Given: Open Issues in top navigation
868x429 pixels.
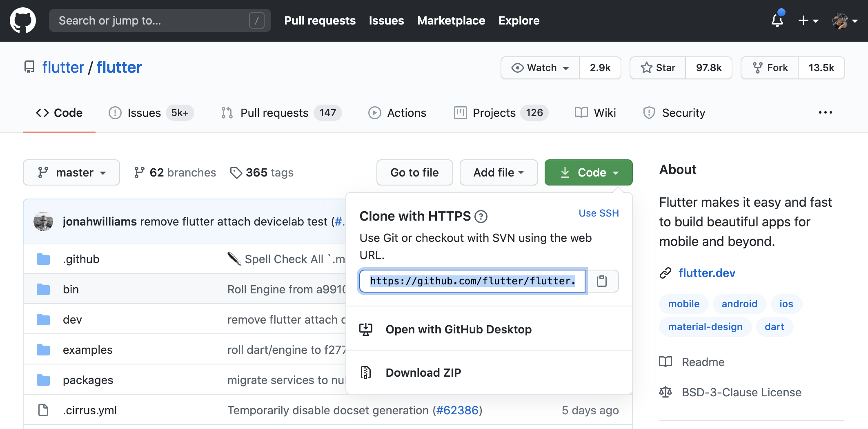Looking at the screenshot, I should [x=386, y=20].
